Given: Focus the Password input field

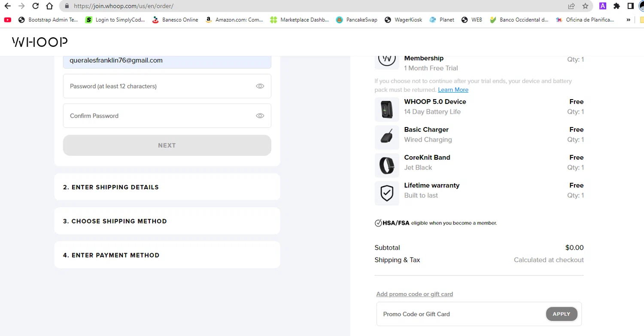Looking at the screenshot, I should click(167, 86).
